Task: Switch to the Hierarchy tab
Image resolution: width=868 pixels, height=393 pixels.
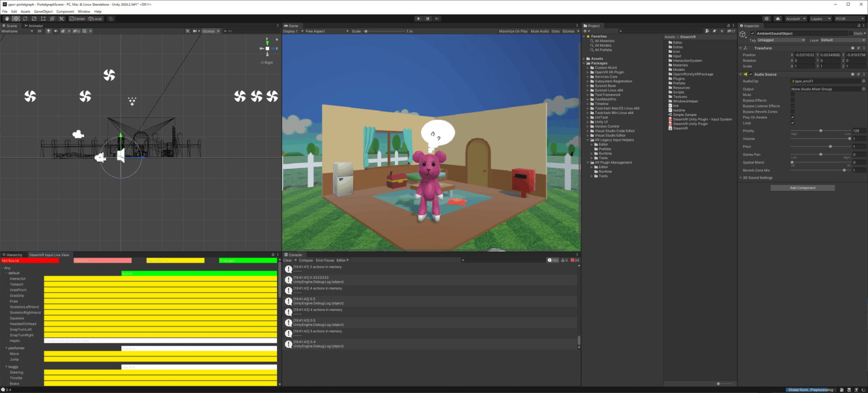Action: (14, 255)
